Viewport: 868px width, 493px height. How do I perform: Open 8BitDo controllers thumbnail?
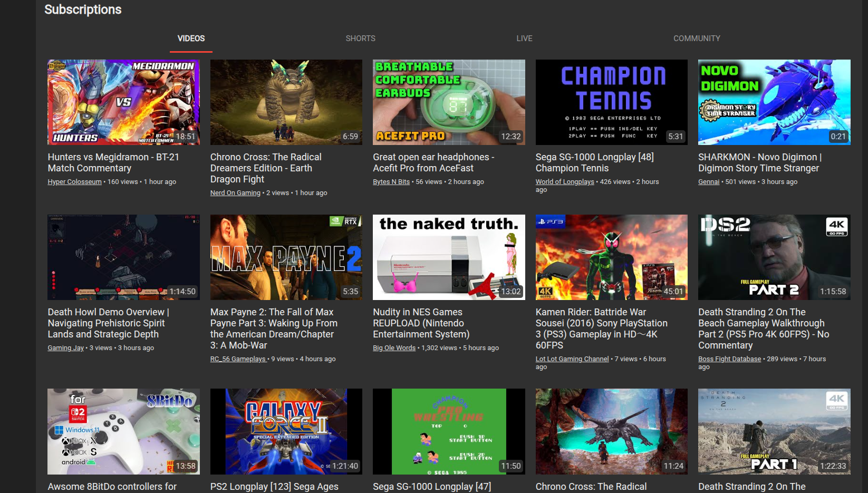click(x=123, y=431)
